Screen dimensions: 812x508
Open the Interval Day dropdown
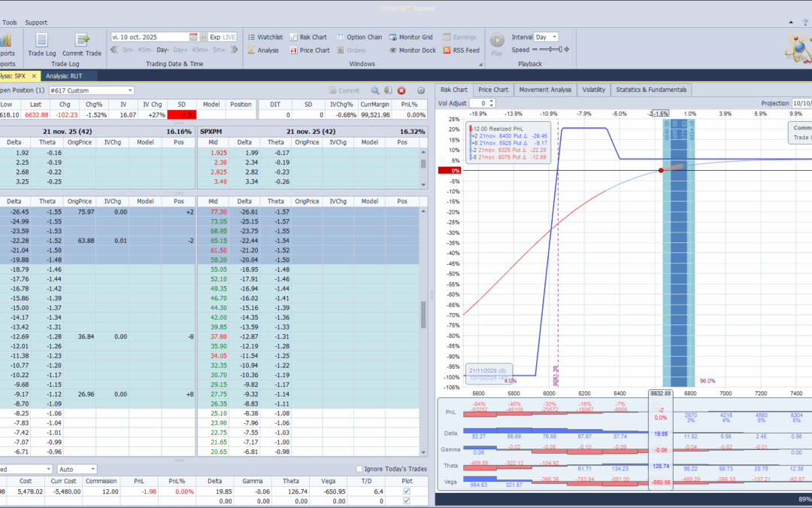coord(554,37)
